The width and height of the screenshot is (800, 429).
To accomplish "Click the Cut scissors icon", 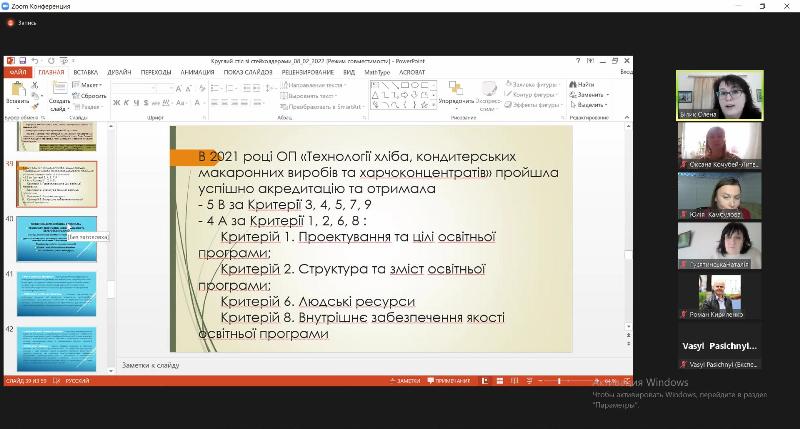I will click(35, 85).
